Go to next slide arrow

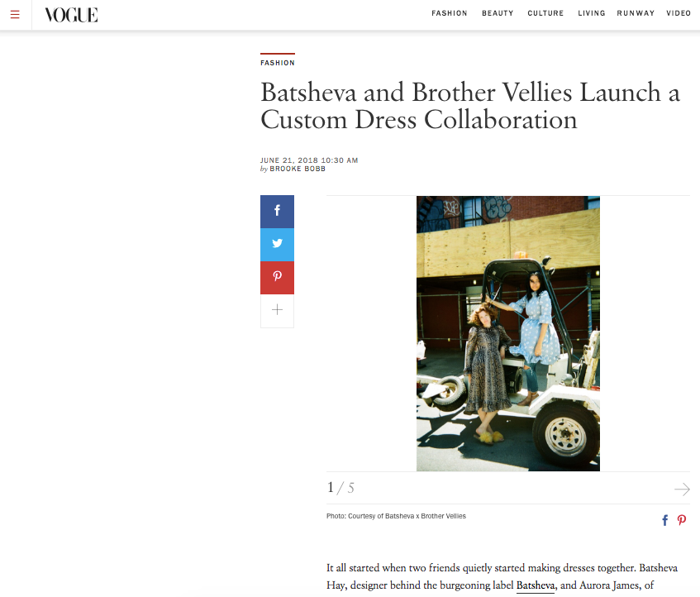(x=682, y=489)
